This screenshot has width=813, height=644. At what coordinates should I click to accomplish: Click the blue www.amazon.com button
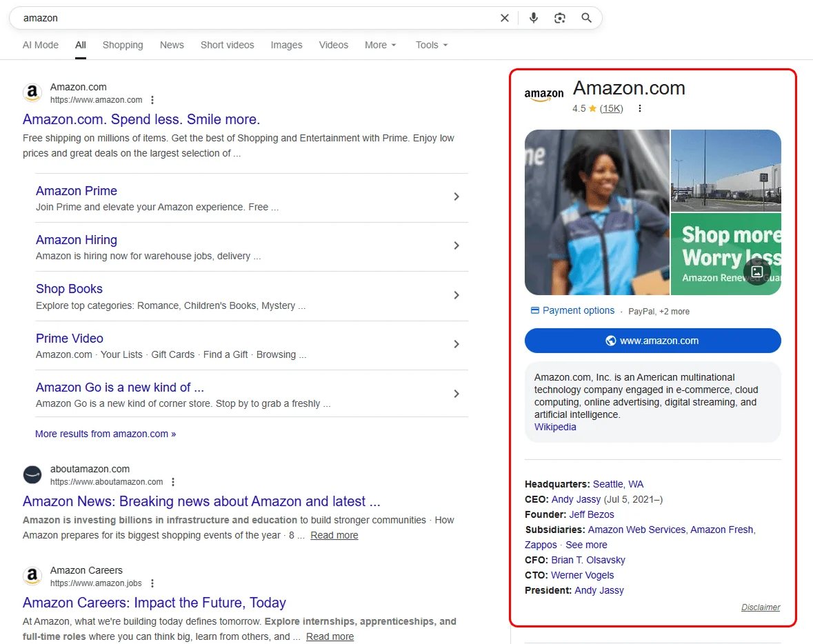tap(652, 341)
